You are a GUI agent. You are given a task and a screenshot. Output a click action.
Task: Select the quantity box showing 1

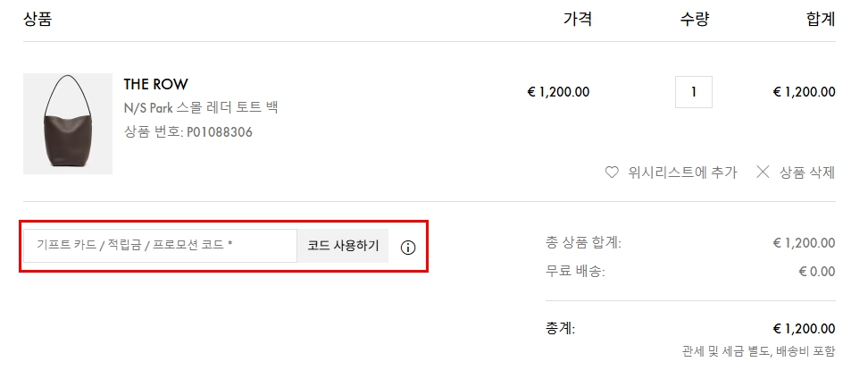tap(694, 91)
